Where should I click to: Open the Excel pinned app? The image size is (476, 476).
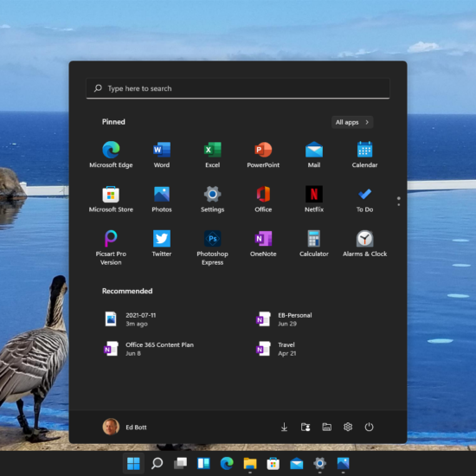(x=212, y=155)
